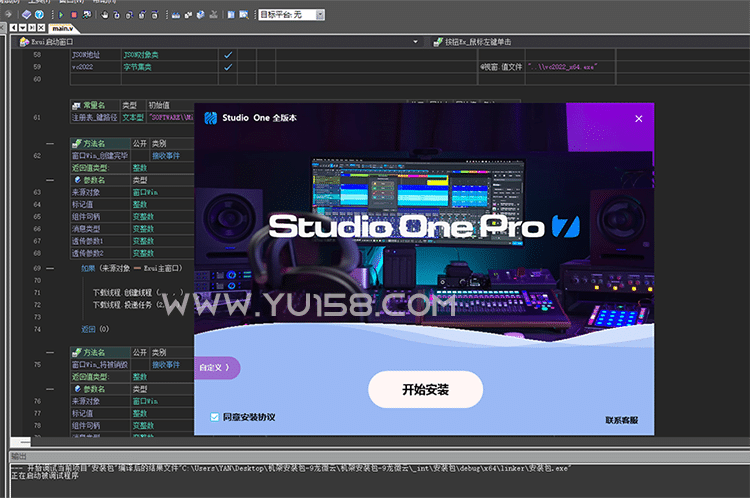Screen dimensions: 750x498
Task: Toggle the 同意安装协议 checkbox
Action: pyautogui.click(x=214, y=416)
